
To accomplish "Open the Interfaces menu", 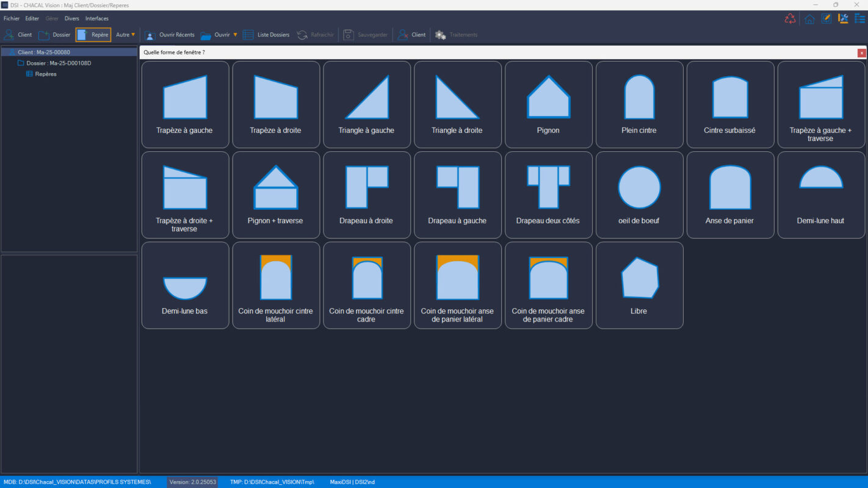I will click(x=97, y=18).
